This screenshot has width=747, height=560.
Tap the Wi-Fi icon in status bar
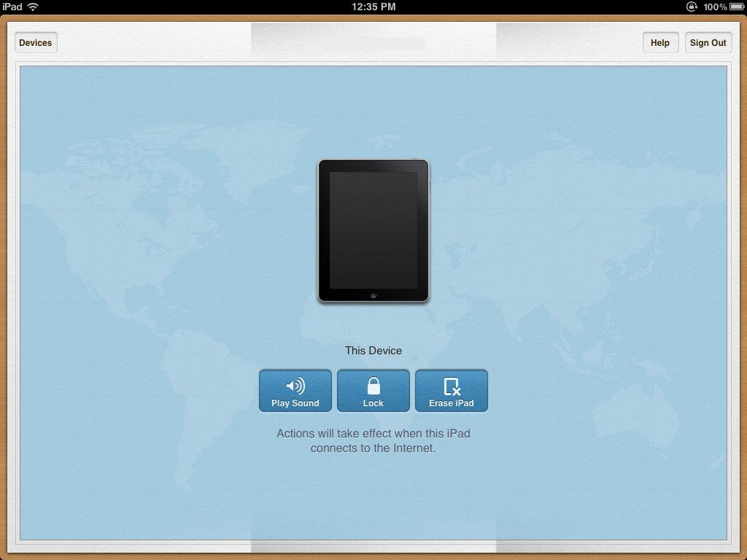tap(33, 7)
